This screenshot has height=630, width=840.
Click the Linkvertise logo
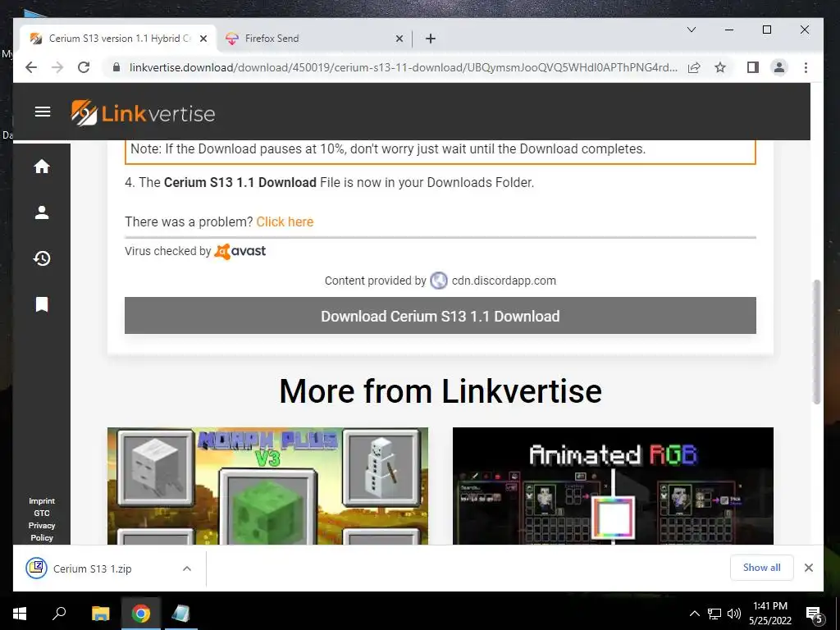pos(143,113)
